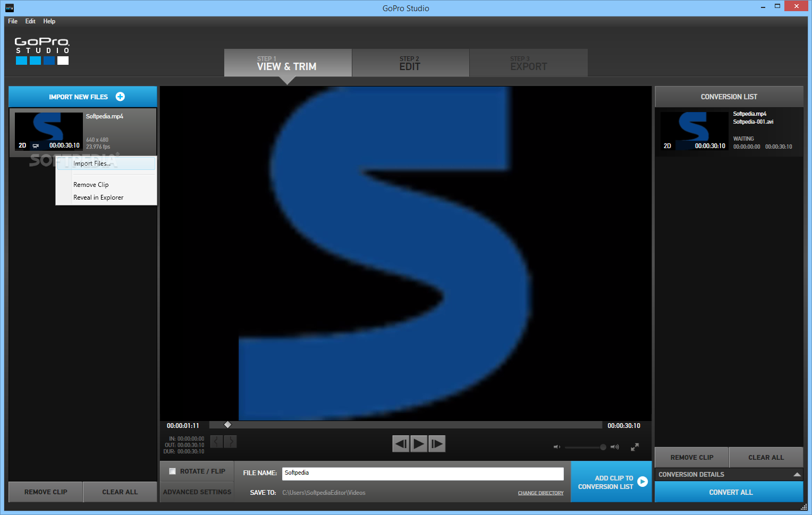The width and height of the screenshot is (812, 515).
Task: Click the current timecode 00:00:01:11
Action: click(x=183, y=426)
